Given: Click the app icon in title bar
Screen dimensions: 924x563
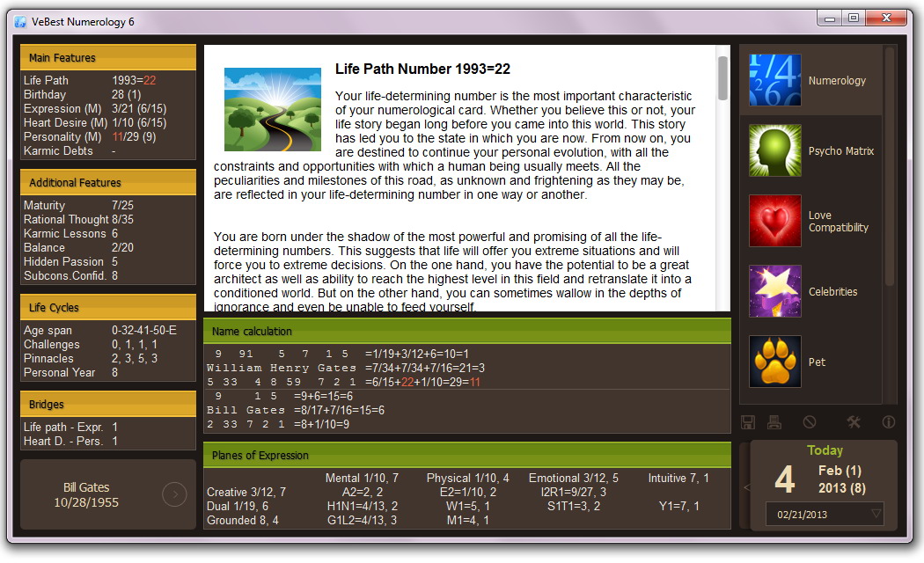Looking at the screenshot, I should click(x=20, y=22).
